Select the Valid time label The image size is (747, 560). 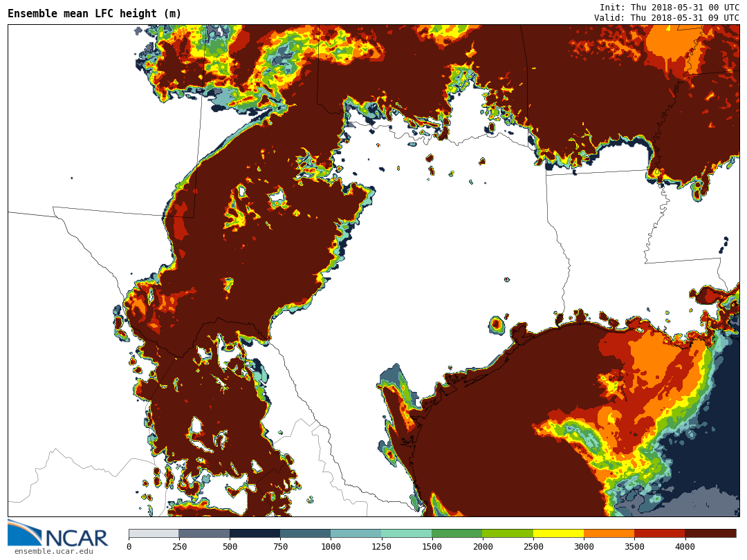(x=666, y=17)
